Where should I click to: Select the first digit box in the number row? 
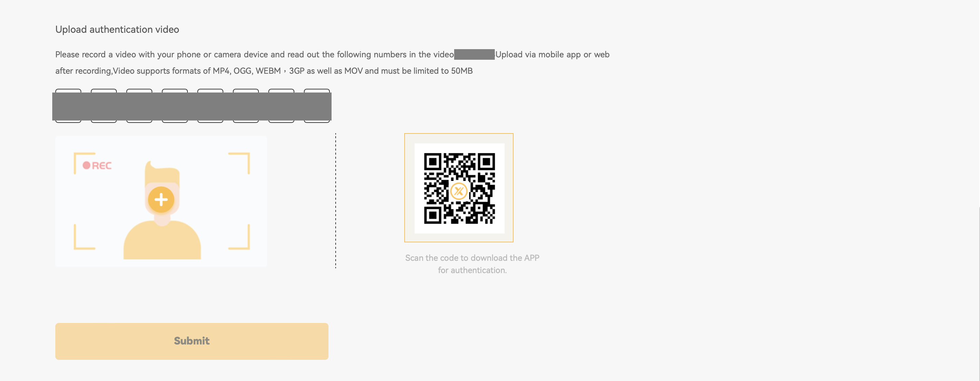pos(68,106)
